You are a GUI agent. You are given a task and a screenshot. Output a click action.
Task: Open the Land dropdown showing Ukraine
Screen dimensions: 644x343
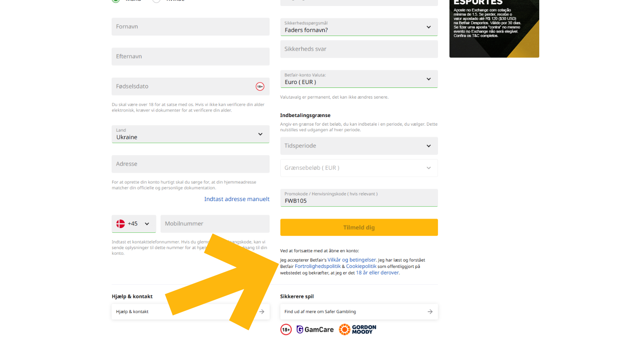[191, 134]
